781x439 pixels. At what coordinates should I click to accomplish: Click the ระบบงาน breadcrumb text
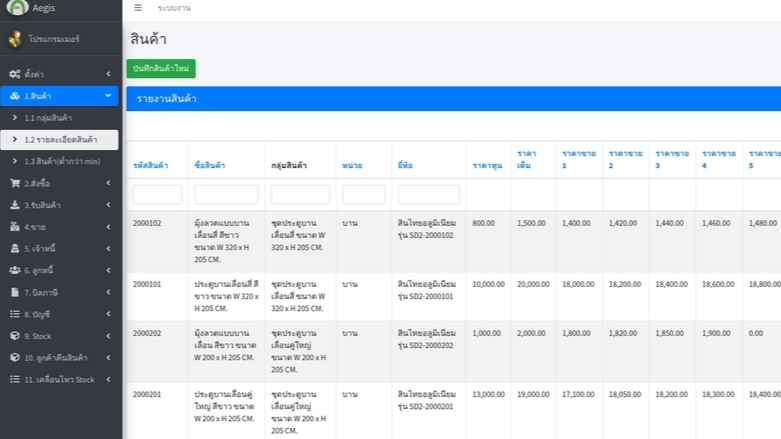[x=174, y=8]
